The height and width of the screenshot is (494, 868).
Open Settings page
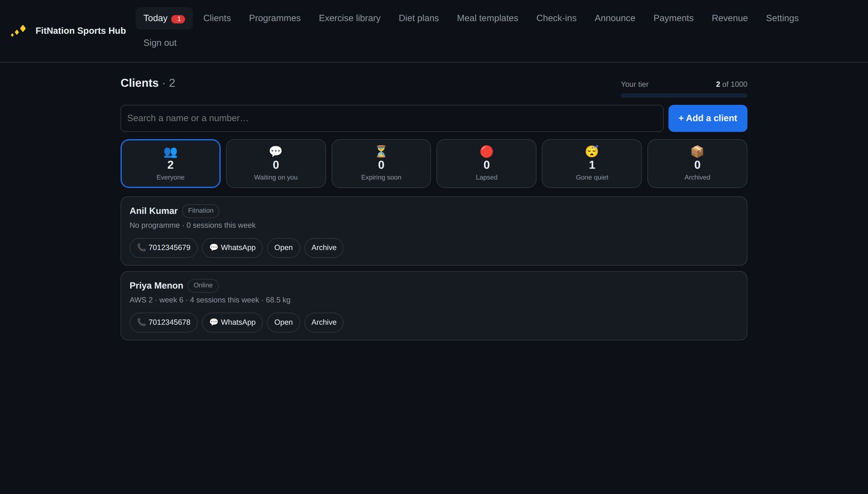(x=782, y=18)
